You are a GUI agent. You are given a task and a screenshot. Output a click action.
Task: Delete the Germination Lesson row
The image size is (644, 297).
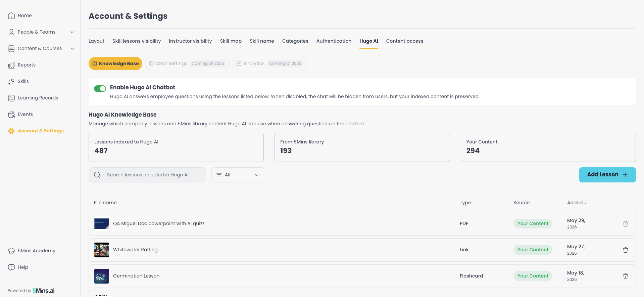point(626,276)
